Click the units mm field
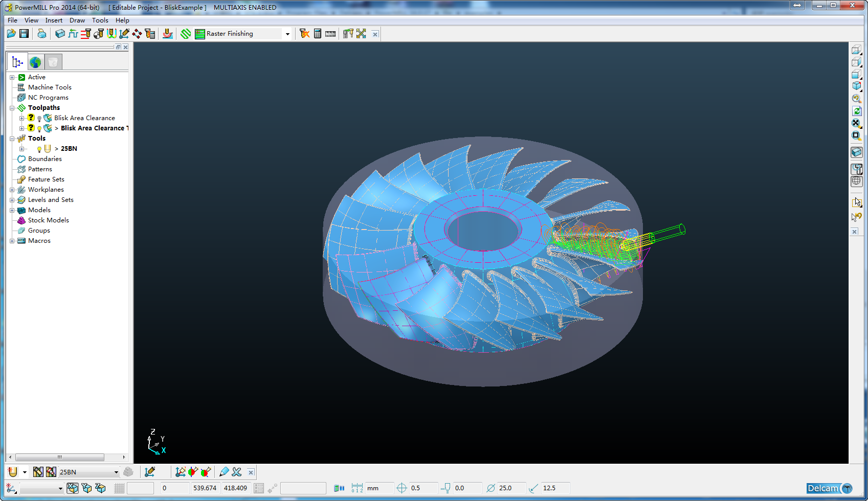The height and width of the screenshot is (501, 868). pyautogui.click(x=380, y=488)
